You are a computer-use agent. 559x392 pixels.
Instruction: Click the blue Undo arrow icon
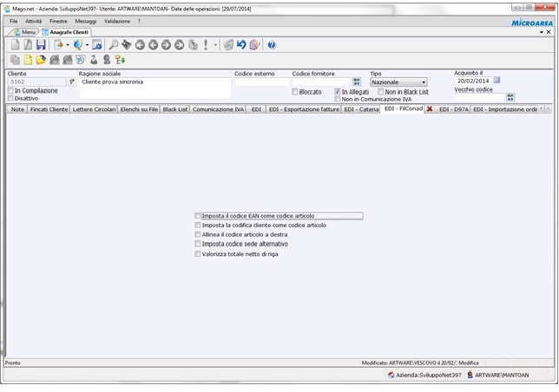pyautogui.click(x=241, y=45)
